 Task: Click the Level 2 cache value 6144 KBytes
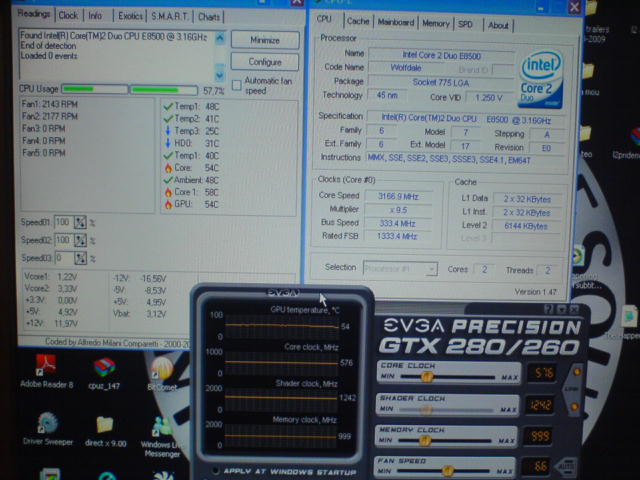tap(526, 226)
